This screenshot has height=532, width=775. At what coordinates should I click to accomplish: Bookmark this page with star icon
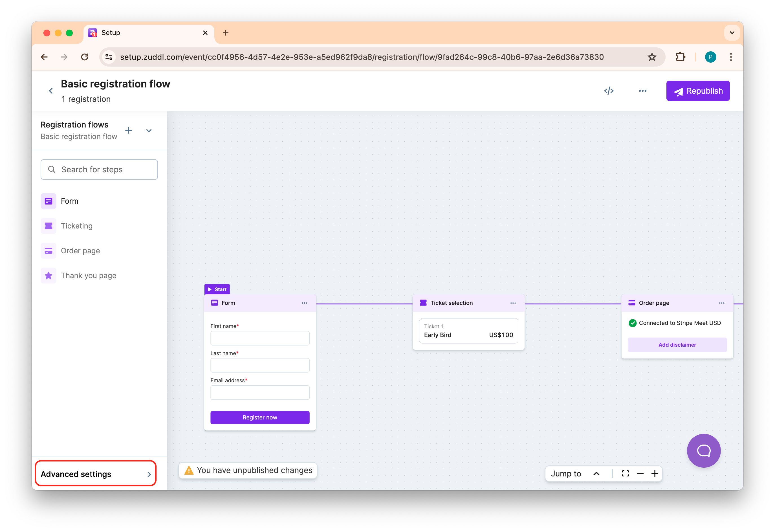point(651,57)
